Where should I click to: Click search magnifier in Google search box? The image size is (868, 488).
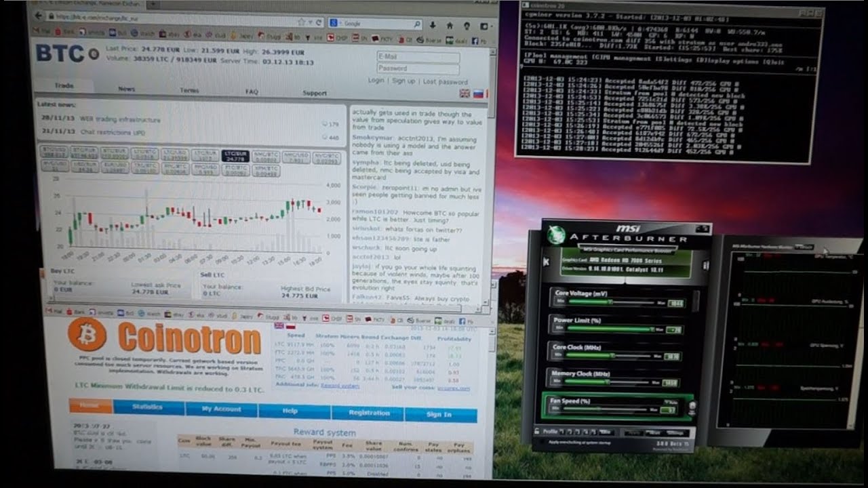(x=417, y=24)
